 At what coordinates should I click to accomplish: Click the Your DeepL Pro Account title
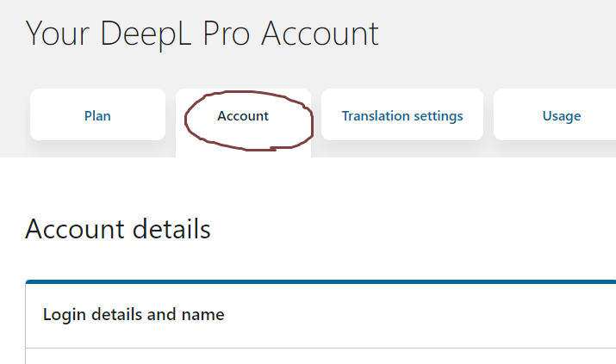click(x=202, y=34)
